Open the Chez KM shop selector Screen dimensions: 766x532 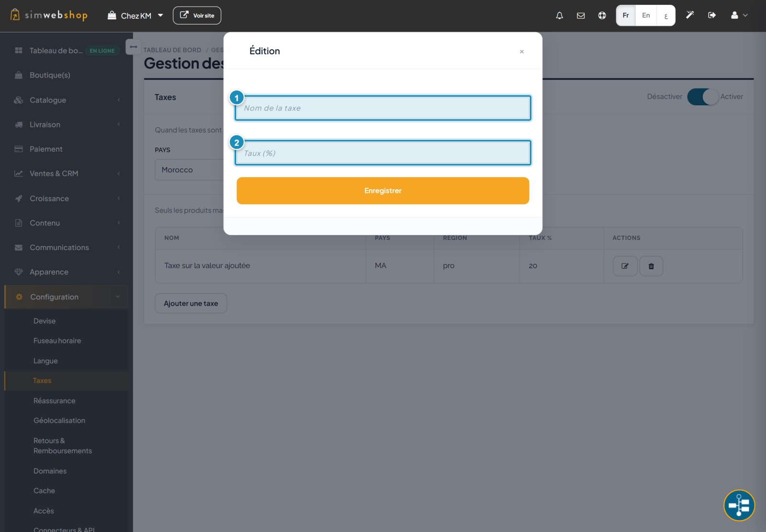click(135, 16)
